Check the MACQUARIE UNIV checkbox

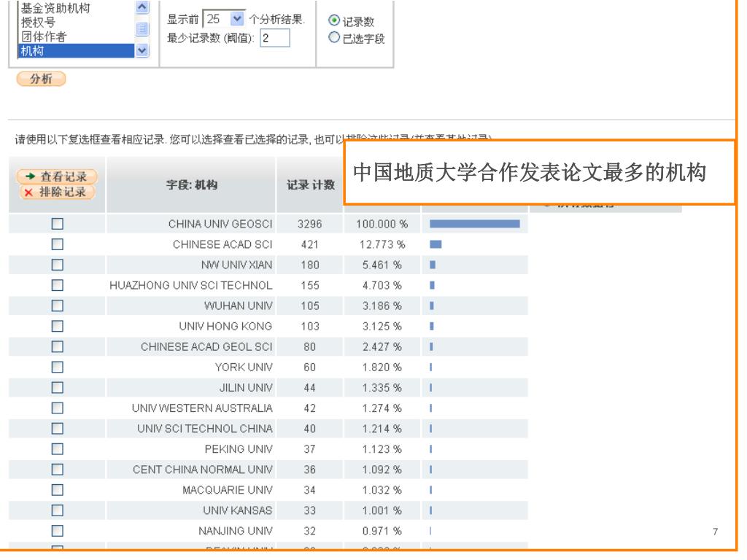[x=57, y=490]
